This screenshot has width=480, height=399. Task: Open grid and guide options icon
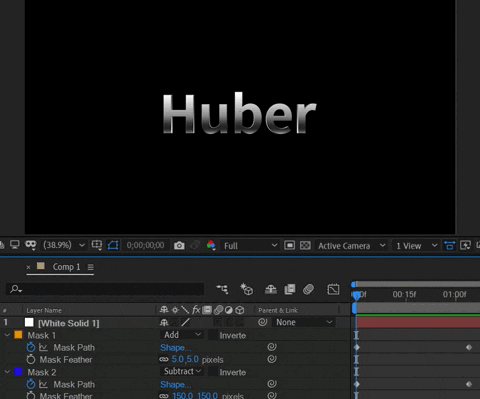pos(97,245)
